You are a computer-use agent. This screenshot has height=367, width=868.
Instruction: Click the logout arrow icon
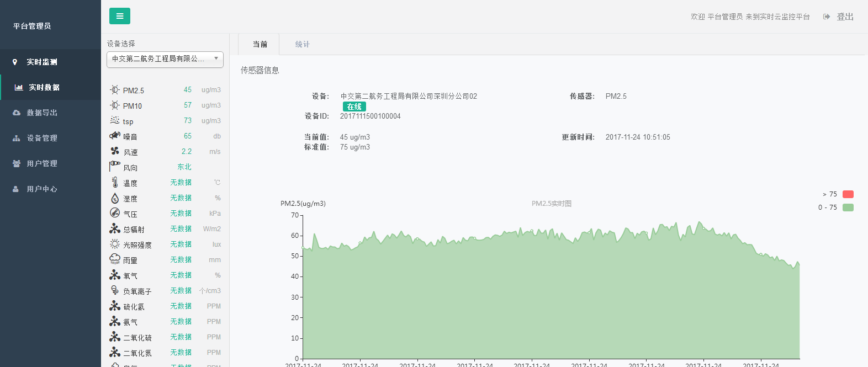pyautogui.click(x=826, y=17)
